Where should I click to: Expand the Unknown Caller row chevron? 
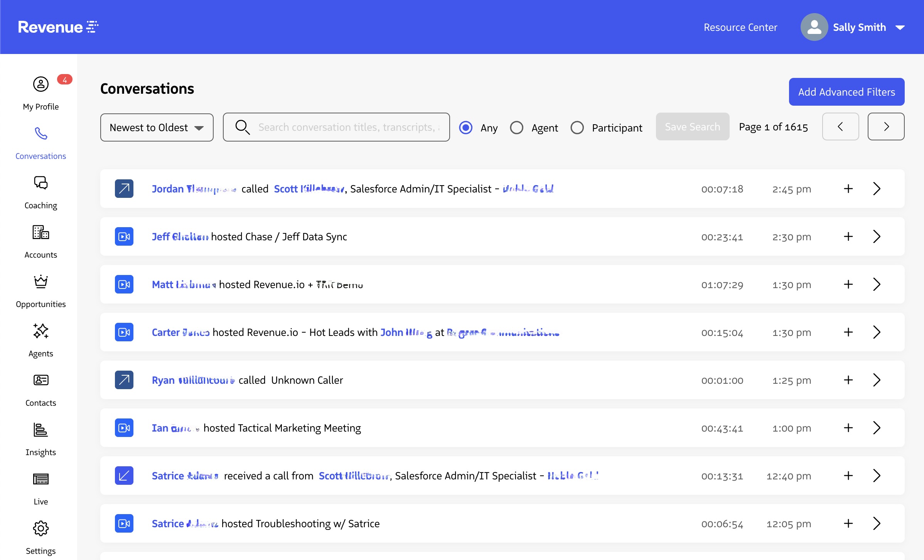877,380
